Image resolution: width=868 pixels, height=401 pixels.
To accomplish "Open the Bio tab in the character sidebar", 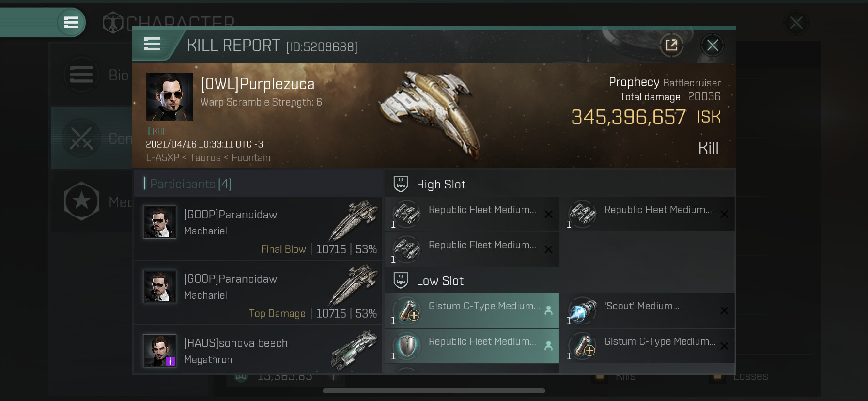I will (81, 75).
